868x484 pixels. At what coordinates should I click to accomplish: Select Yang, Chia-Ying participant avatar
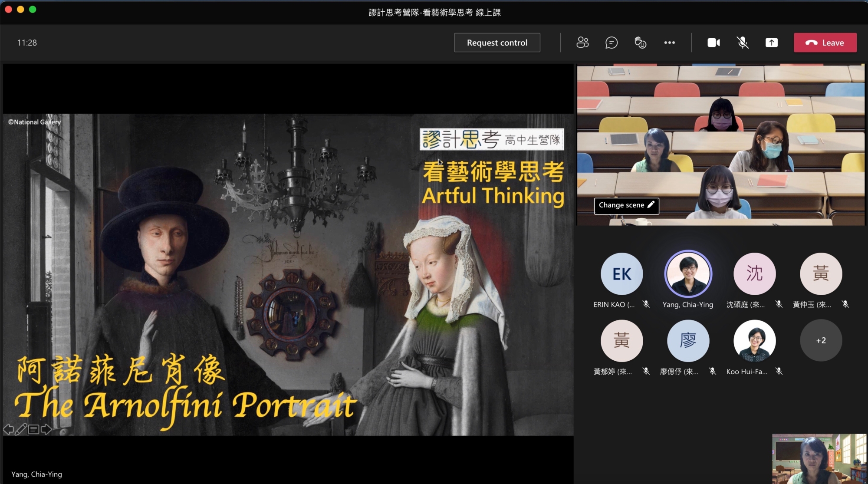688,274
